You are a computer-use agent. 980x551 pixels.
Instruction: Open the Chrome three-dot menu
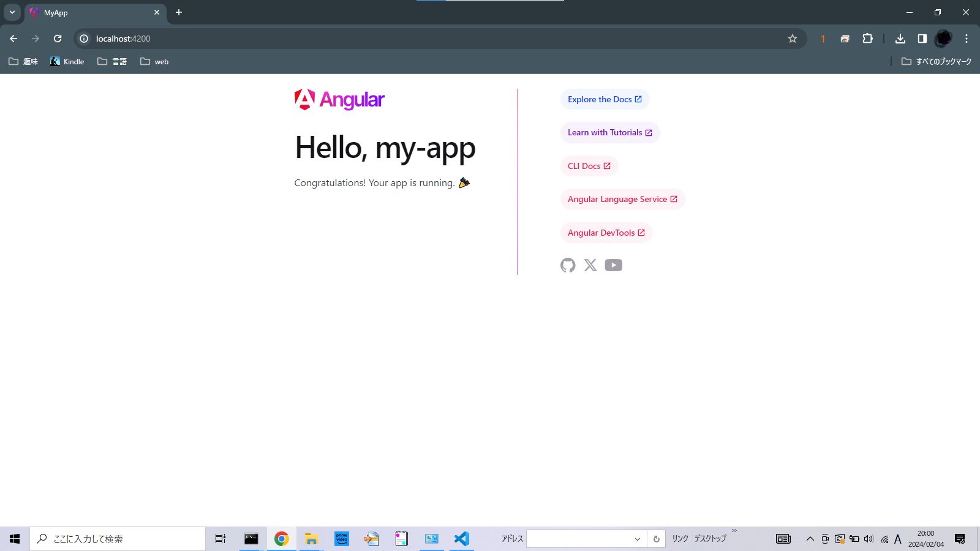(967, 39)
